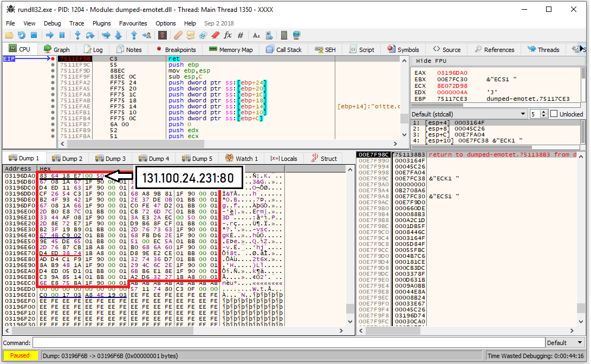Toggle the Unlocked checkbox
The image size is (591, 364).
[554, 114]
